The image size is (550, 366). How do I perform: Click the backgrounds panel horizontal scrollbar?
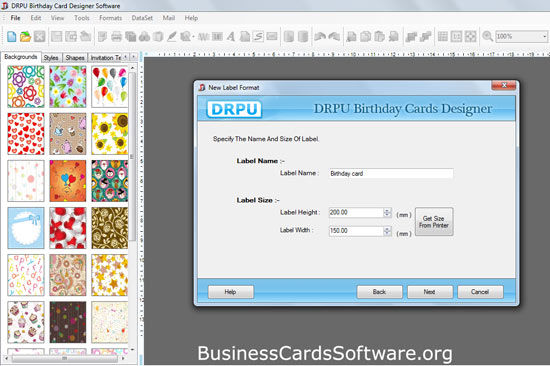point(65,358)
